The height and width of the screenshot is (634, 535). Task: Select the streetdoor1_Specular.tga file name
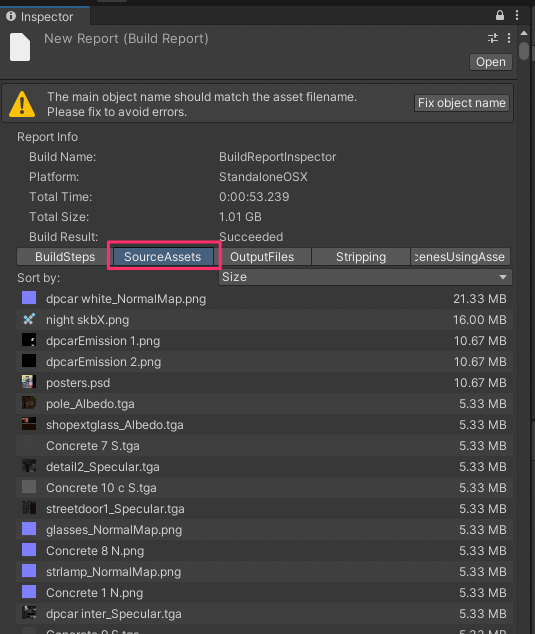pos(115,509)
